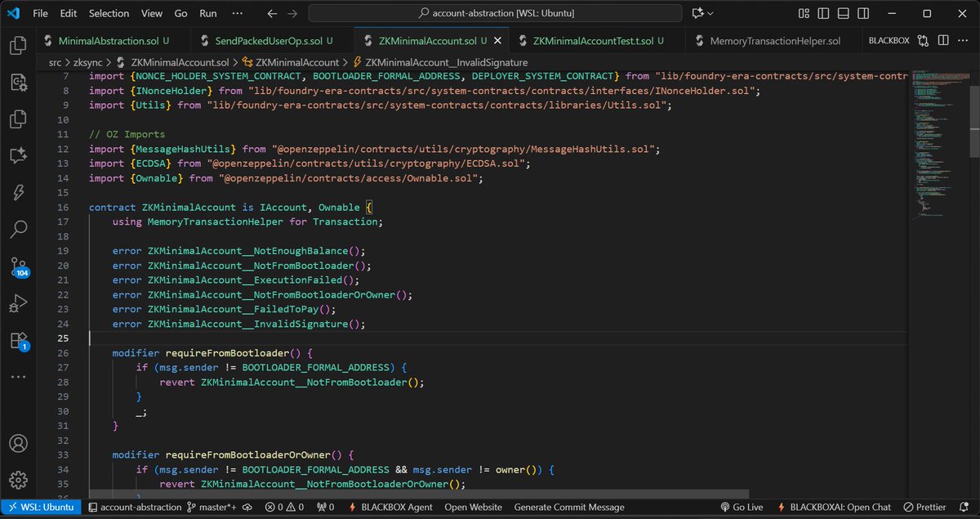Viewport: 980px width, 519px height.
Task: Open the Run menu
Action: pos(208,13)
